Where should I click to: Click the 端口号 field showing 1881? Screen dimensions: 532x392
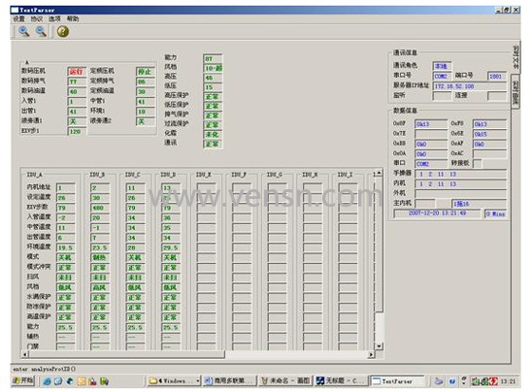(x=497, y=77)
